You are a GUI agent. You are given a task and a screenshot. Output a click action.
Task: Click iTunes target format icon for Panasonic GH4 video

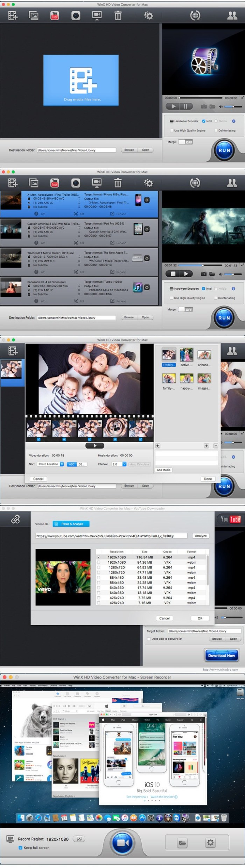tap(138, 287)
